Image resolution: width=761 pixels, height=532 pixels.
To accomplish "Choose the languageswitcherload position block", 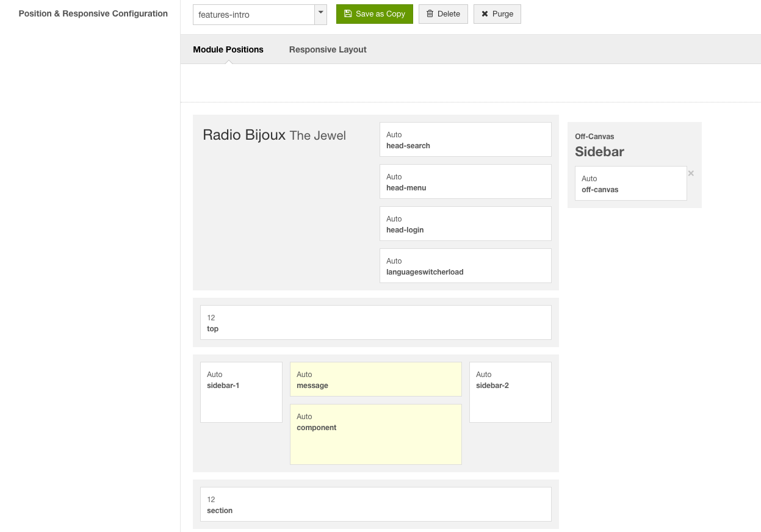I will 465,266.
